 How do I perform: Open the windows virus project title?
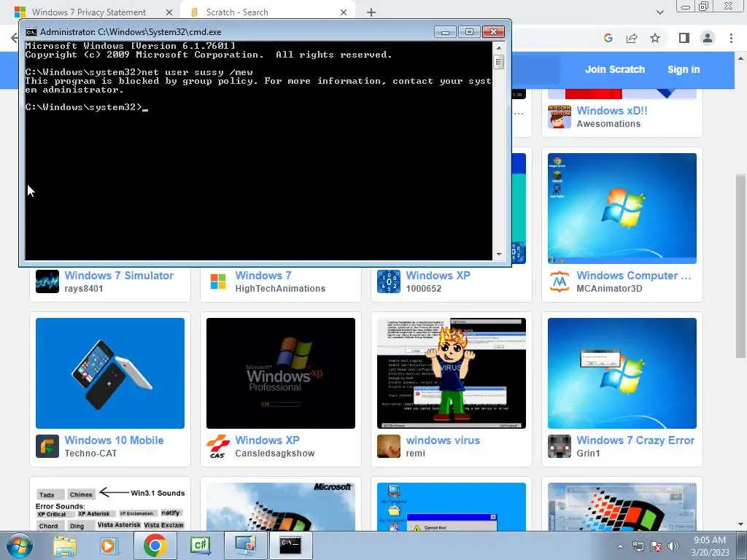443,440
